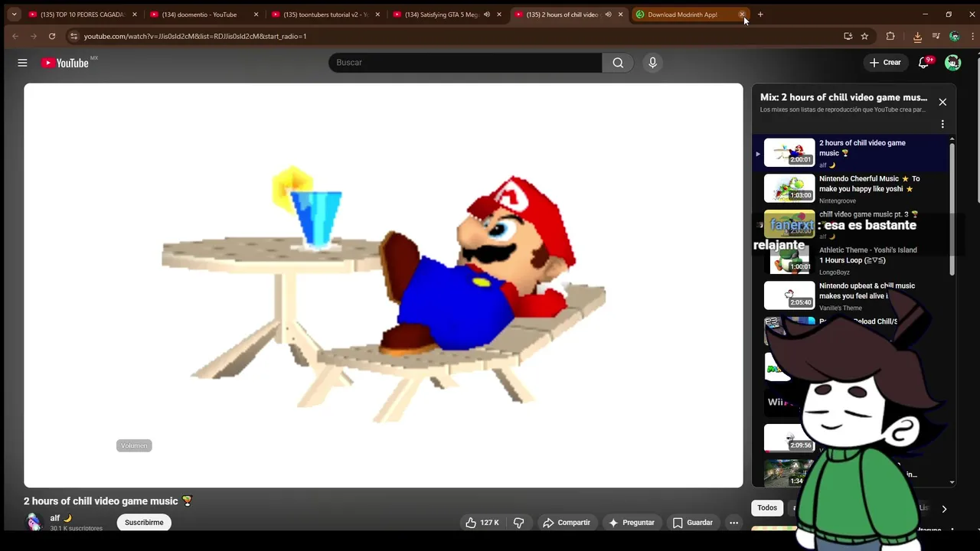
Task: Open the tab search dropdown arrow
Action: tap(14, 15)
